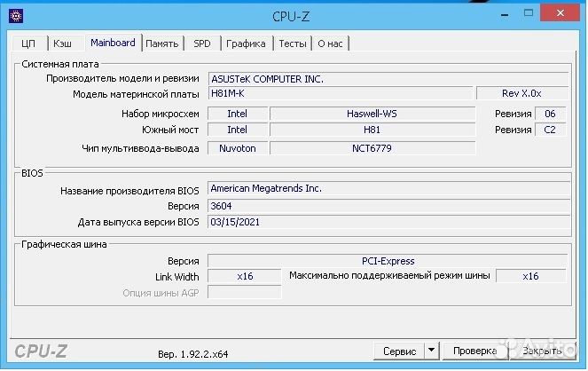The image size is (588, 371).
Task: Click the Модель материнской платы label
Action: coord(136,94)
